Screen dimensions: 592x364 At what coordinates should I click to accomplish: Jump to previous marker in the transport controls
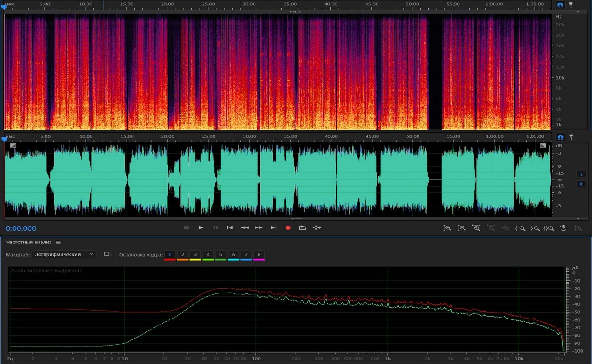click(x=230, y=227)
